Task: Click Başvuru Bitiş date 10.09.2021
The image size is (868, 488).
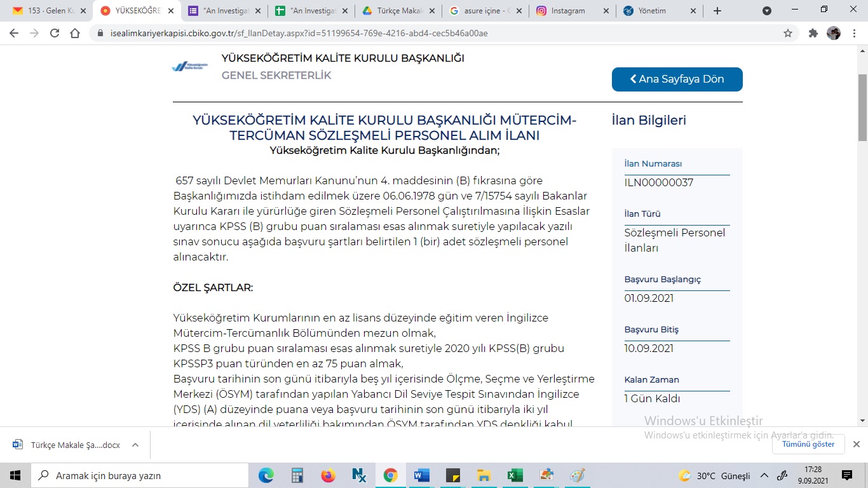Action: 649,348
